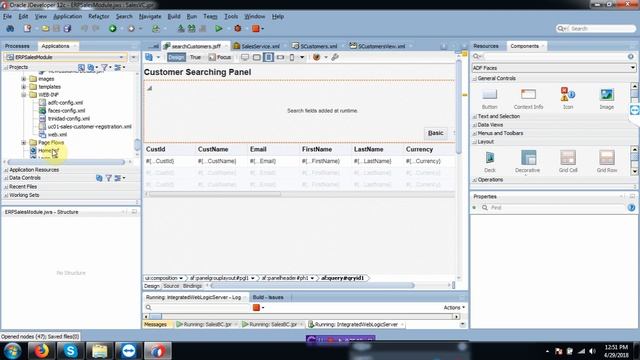Click the Projects tree horizontal scrollbar
Viewport: 640px width, 360px height.
pos(66,162)
